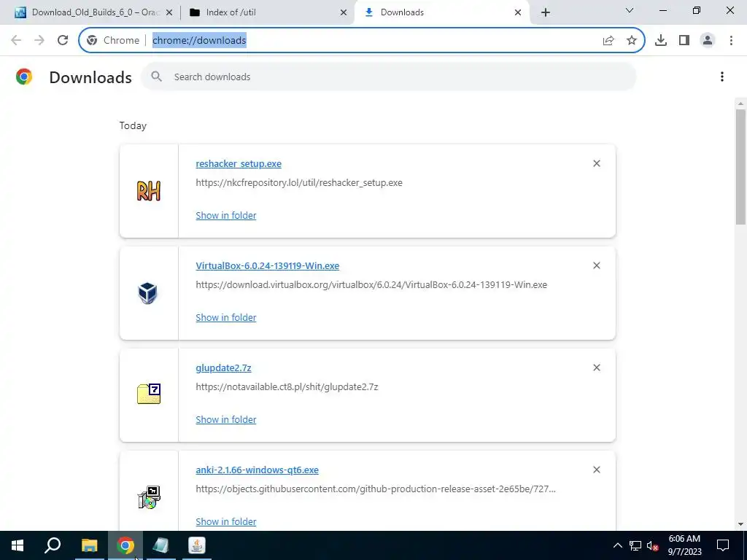Open the Windows Start menu

click(18, 545)
